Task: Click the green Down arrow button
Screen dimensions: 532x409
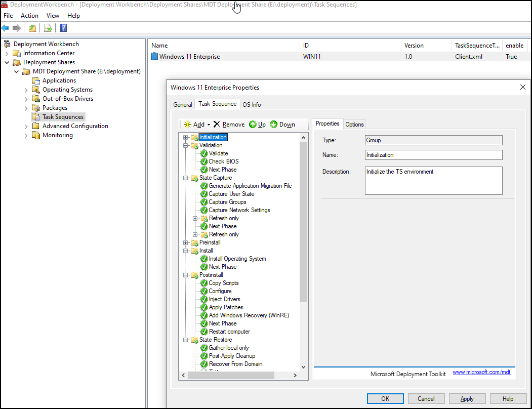Action: coord(282,125)
